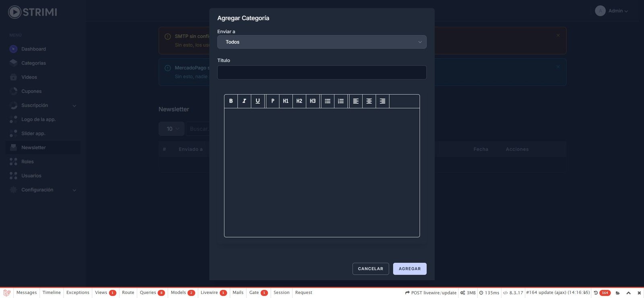Minimize the debugbar with the up chevron
The height and width of the screenshot is (298, 644).
(628, 293)
